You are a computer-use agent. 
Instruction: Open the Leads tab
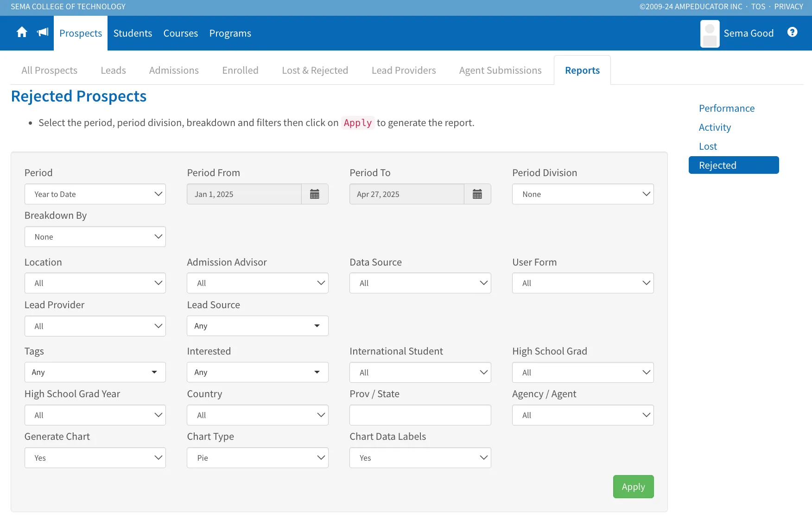114,70
